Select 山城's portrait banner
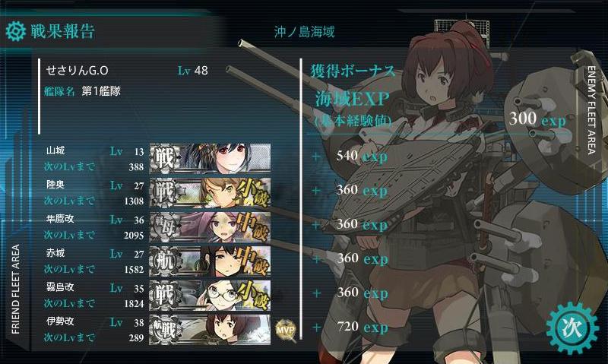The width and height of the screenshot is (608, 364). tap(211, 158)
